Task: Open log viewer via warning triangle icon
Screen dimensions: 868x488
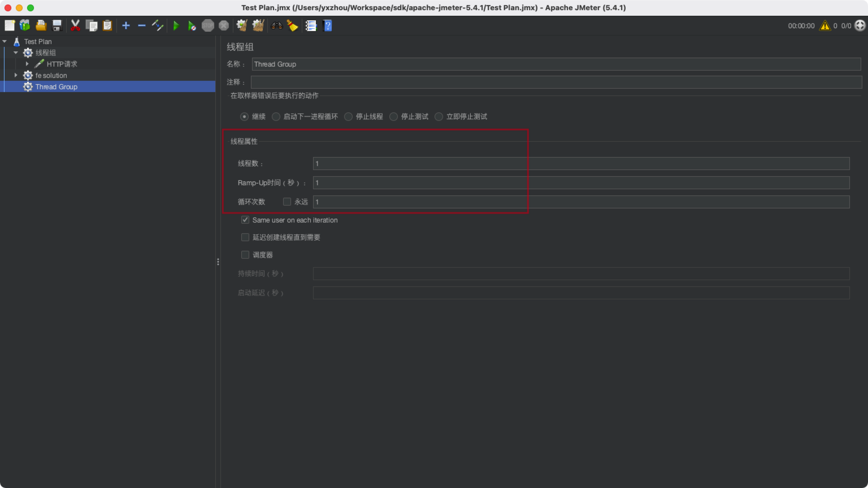Action: [825, 26]
